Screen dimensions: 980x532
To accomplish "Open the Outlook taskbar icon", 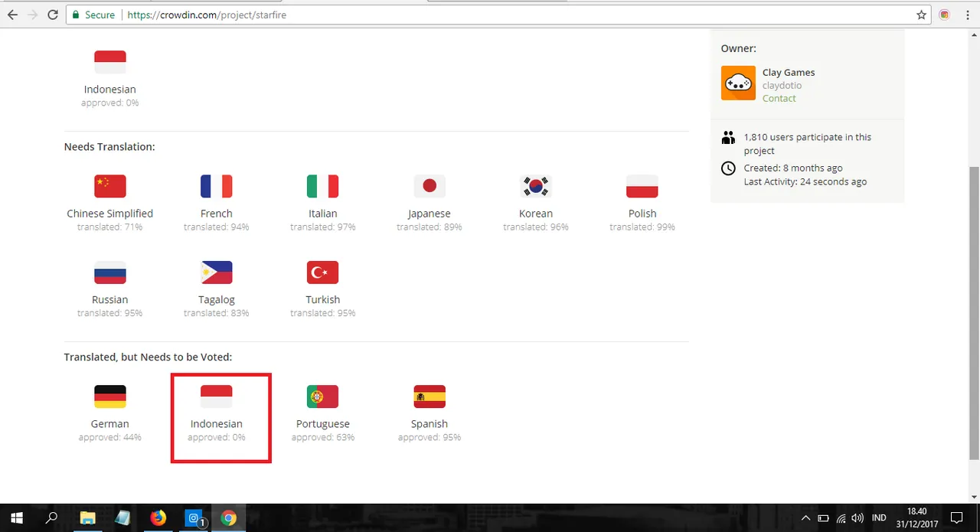I will coord(194,518).
